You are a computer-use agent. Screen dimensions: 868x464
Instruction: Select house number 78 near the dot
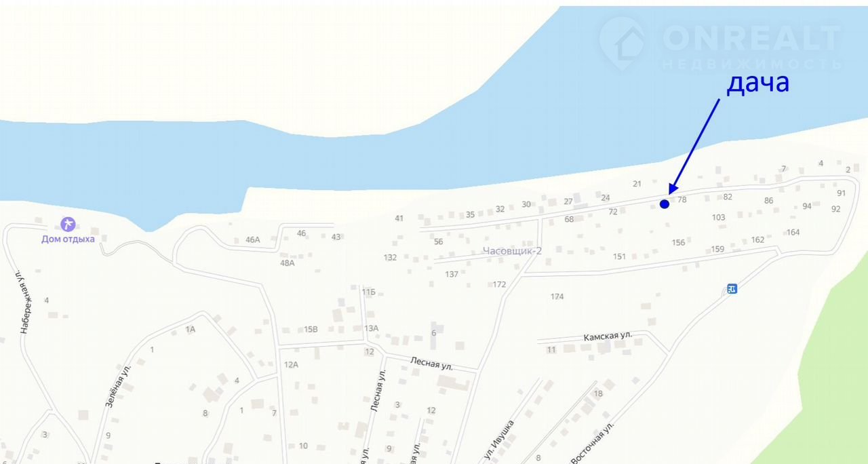[682, 199]
